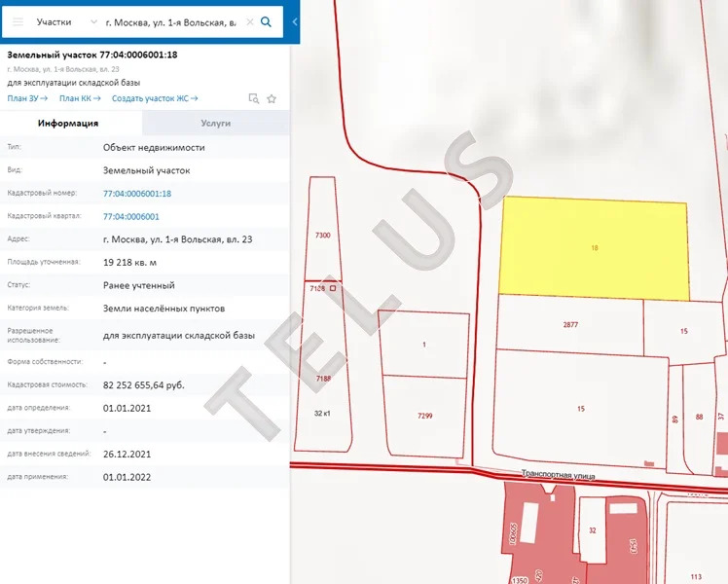Switch to the Услуги tab
The height and width of the screenshot is (584, 728).
coord(215,124)
